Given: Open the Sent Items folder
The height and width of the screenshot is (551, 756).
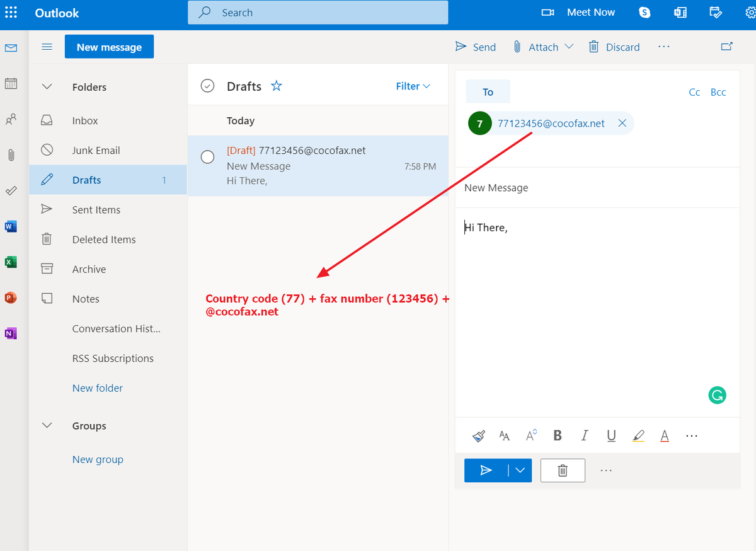Looking at the screenshot, I should pos(108,209).
